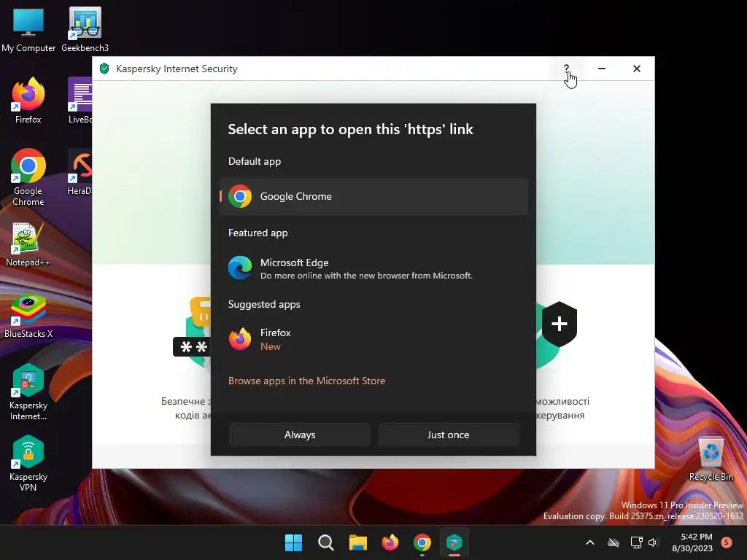
Task: Click the Just once button
Action: [x=449, y=435]
